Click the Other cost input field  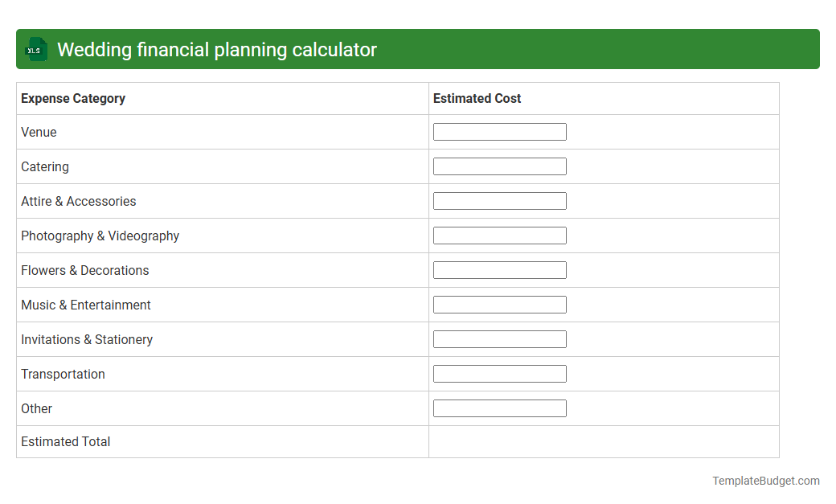click(499, 408)
